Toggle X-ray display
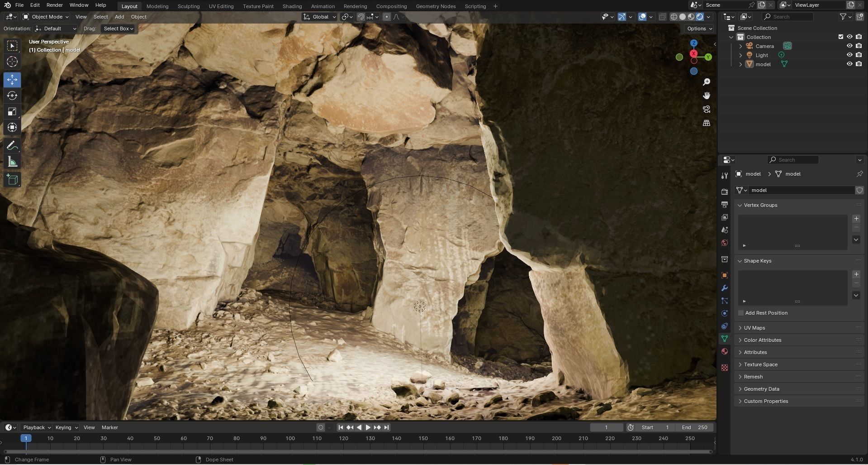Screen dimensions: 868x465 pyautogui.click(x=662, y=17)
